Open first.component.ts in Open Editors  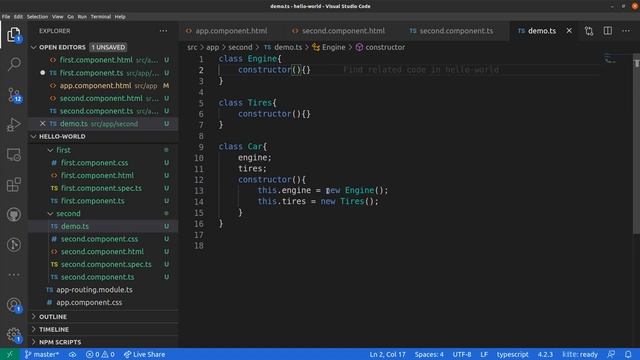click(104, 73)
